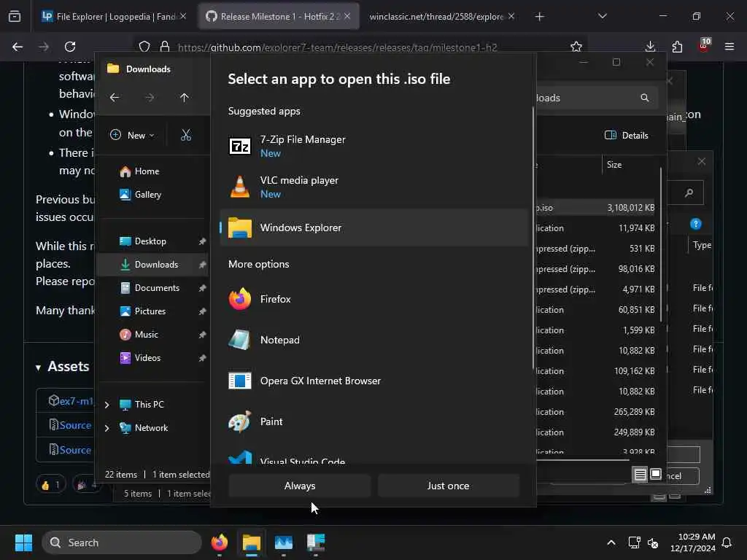747x560 pixels.
Task: Click the thumbs up reaction button
Action: coord(50,485)
